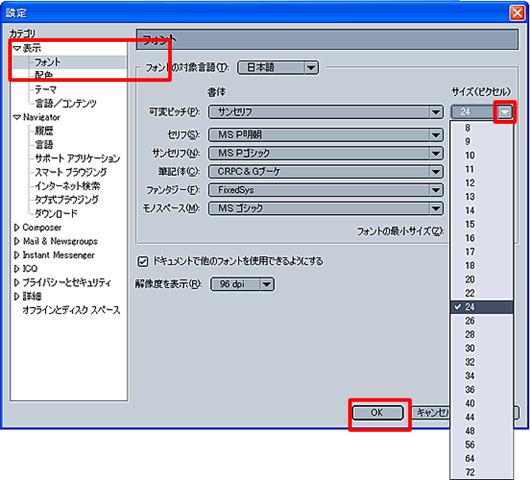Collapse the 表示 category triangle

click(x=17, y=49)
